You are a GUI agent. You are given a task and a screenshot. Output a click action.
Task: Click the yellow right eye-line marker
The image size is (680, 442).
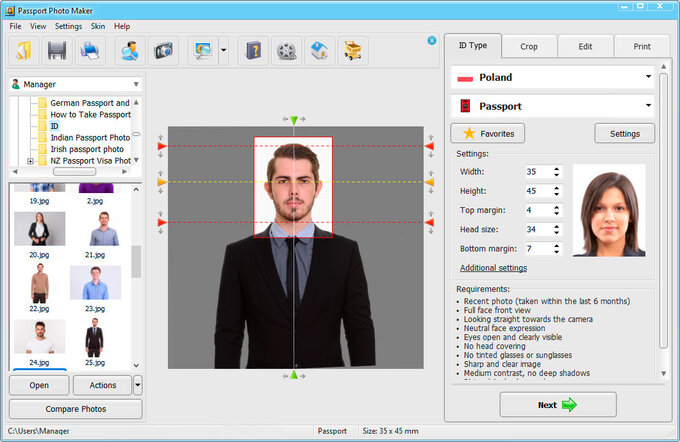pos(429,182)
